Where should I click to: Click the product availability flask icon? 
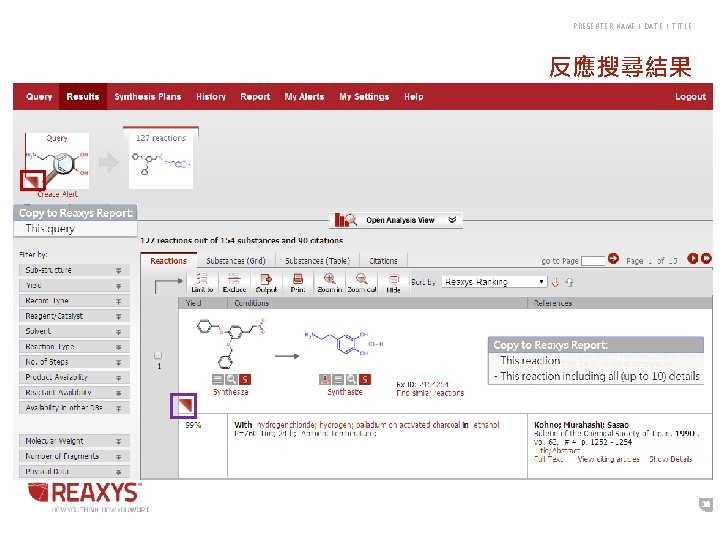pyautogui.click(x=325, y=379)
